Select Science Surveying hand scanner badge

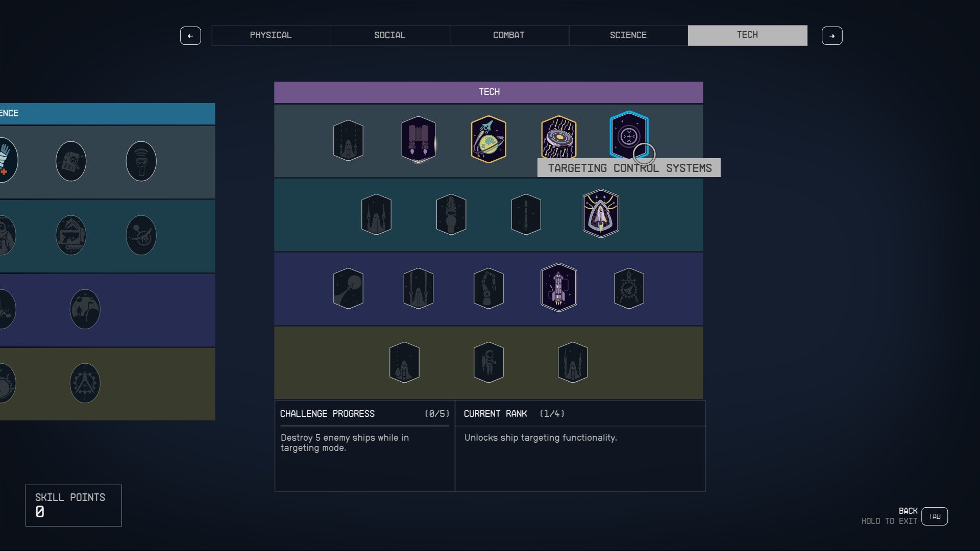coord(141,161)
